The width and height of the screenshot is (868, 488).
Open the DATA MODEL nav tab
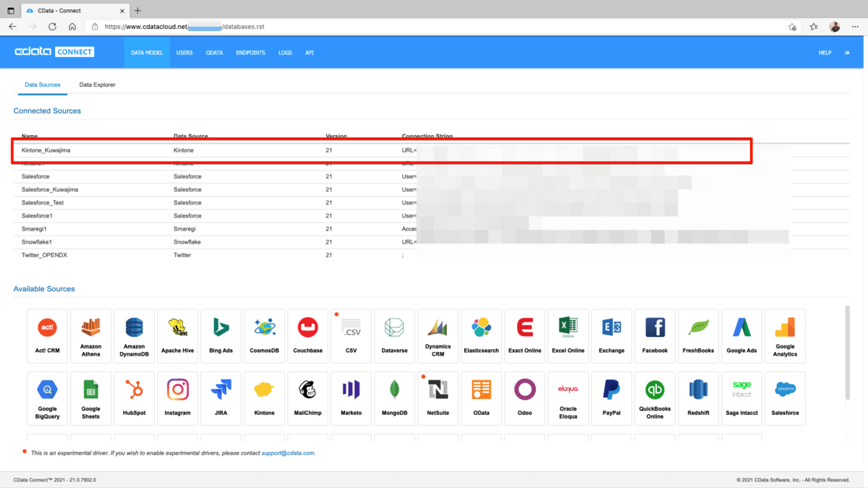click(147, 53)
